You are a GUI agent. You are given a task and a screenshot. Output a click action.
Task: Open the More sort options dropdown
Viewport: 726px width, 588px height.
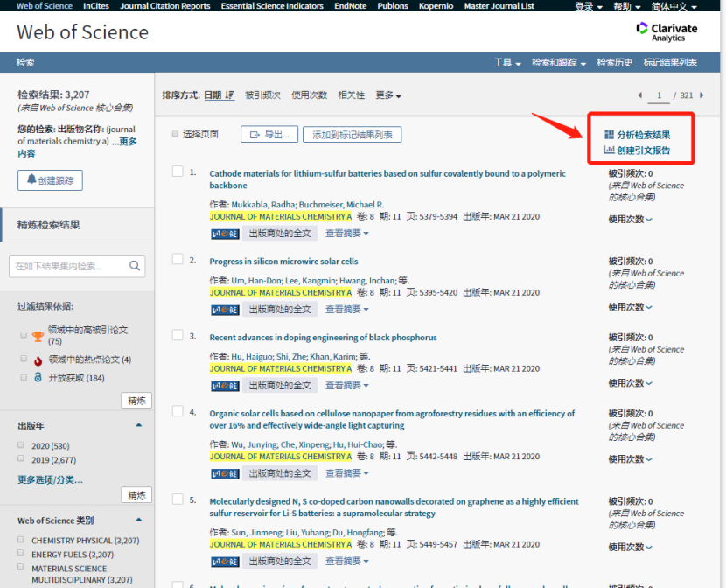pos(388,94)
